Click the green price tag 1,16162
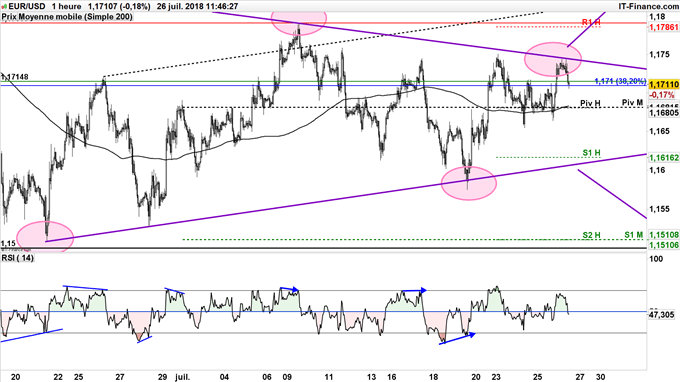The image size is (680, 382). pos(664,158)
